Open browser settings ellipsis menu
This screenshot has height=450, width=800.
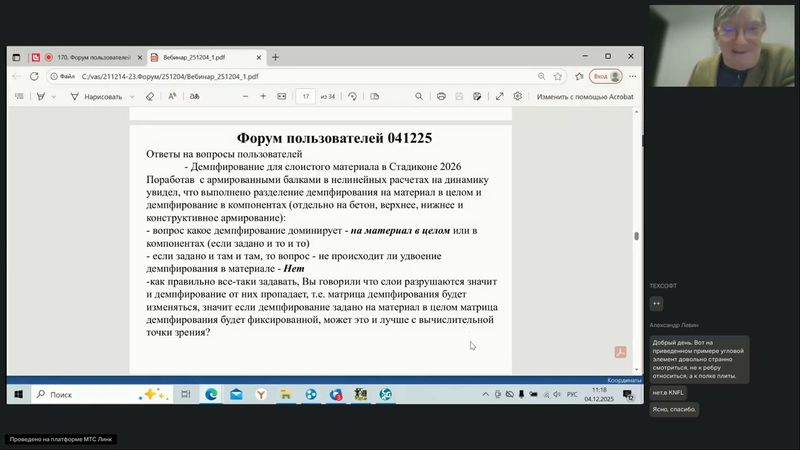click(x=633, y=77)
